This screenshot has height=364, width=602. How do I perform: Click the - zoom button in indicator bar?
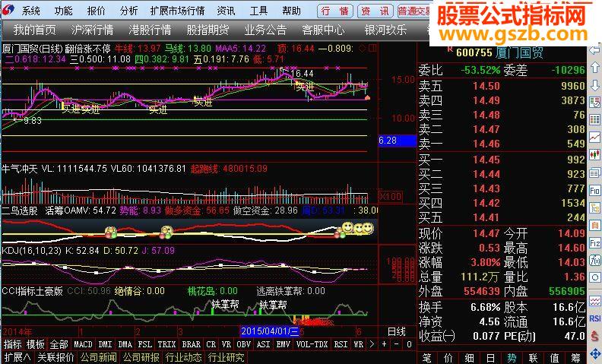tap(396, 344)
